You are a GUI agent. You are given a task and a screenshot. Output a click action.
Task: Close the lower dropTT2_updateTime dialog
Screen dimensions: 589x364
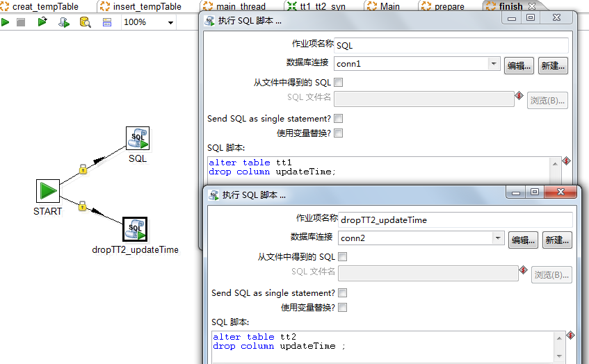click(560, 192)
